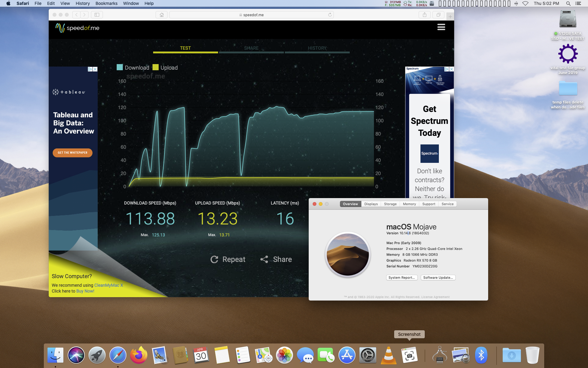This screenshot has width=588, height=368.
Task: Open the Bookmarks menu
Action: click(106, 3)
